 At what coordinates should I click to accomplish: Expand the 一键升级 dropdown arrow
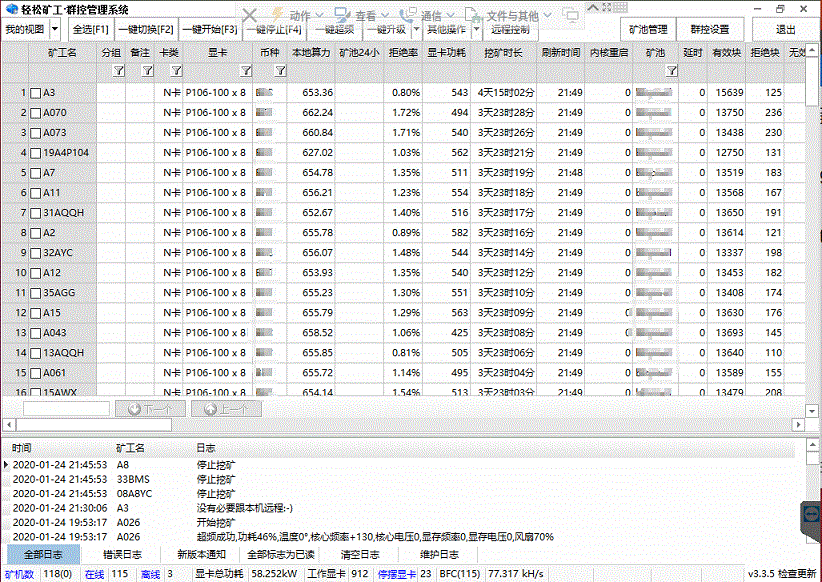tap(416, 29)
